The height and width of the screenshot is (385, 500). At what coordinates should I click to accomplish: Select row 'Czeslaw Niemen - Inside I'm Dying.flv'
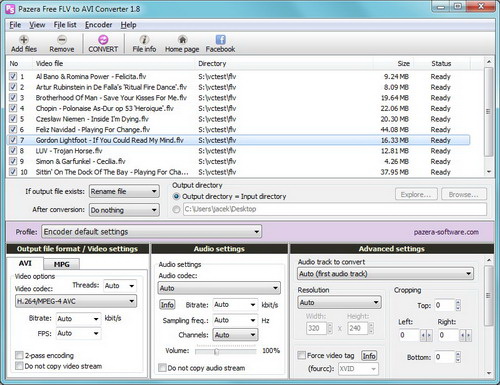point(239,119)
